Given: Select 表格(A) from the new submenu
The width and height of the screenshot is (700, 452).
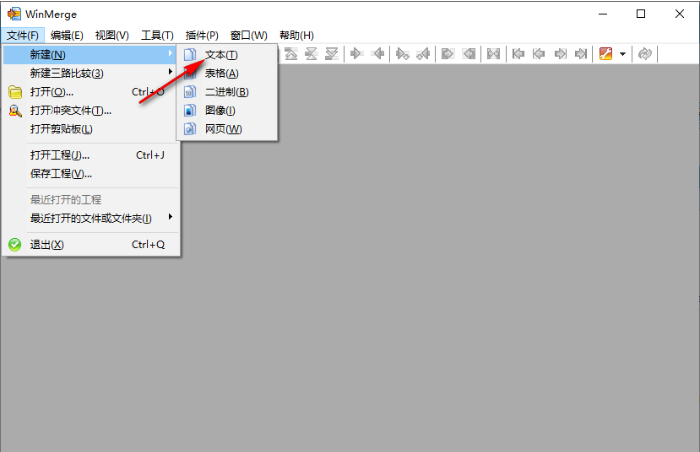Looking at the screenshot, I should coord(227,73).
